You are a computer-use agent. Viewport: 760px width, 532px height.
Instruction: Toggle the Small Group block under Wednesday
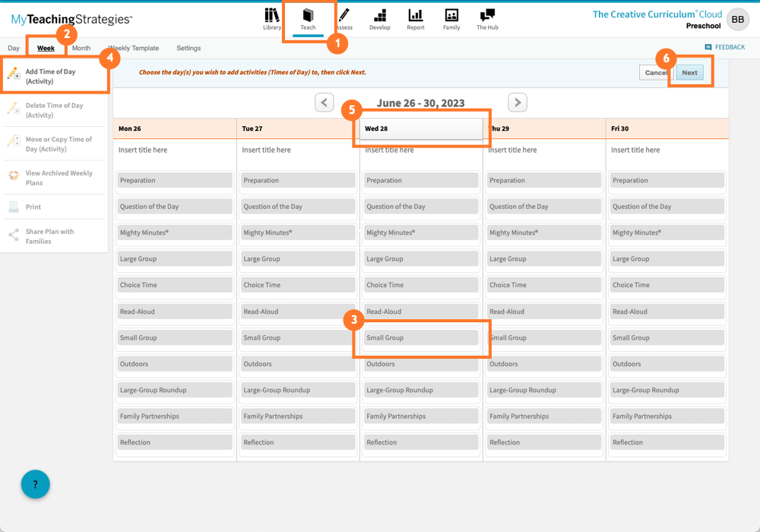420,337
